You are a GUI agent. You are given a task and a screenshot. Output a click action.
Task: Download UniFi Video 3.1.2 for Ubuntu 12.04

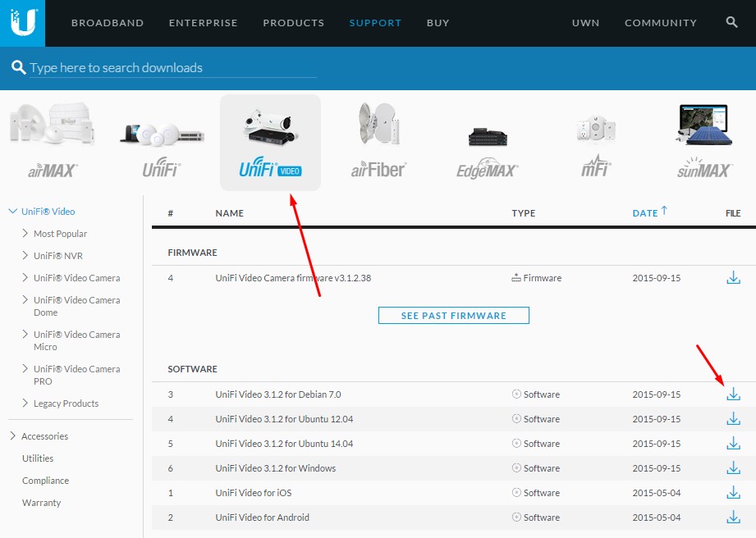(x=733, y=419)
